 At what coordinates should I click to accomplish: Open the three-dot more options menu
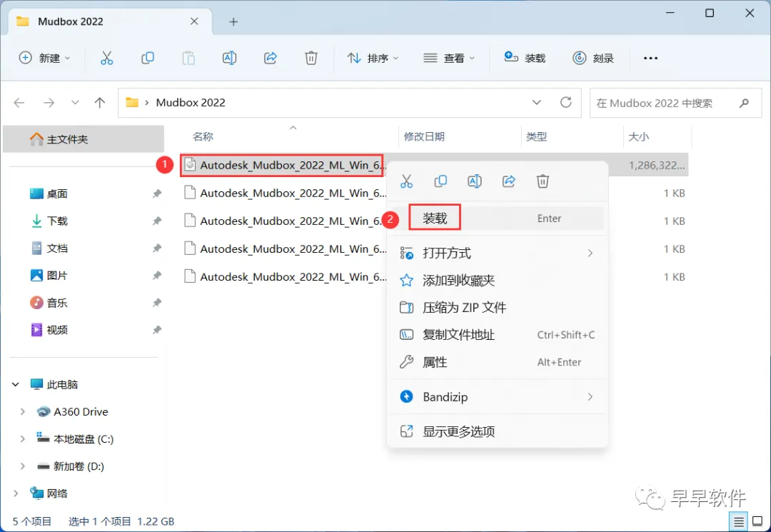click(650, 58)
